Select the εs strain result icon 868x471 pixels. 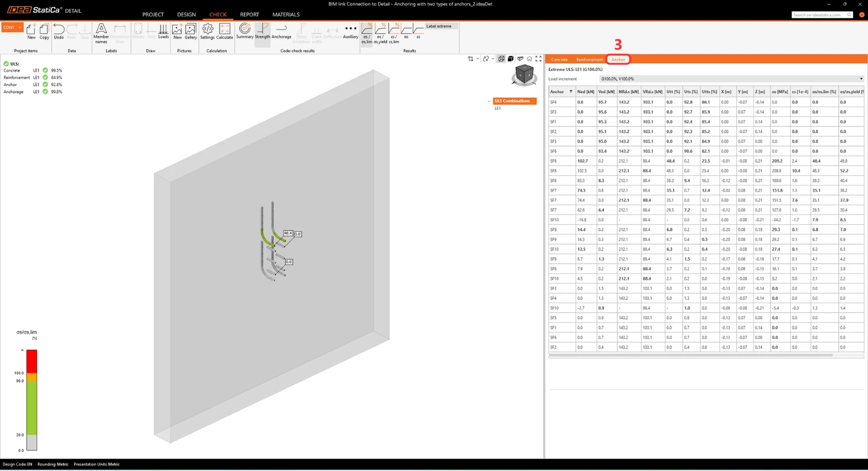point(418,31)
